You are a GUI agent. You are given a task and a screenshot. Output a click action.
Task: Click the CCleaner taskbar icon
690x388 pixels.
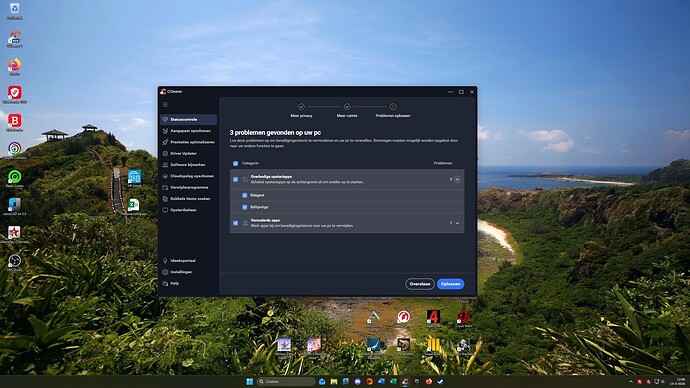(x=405, y=381)
